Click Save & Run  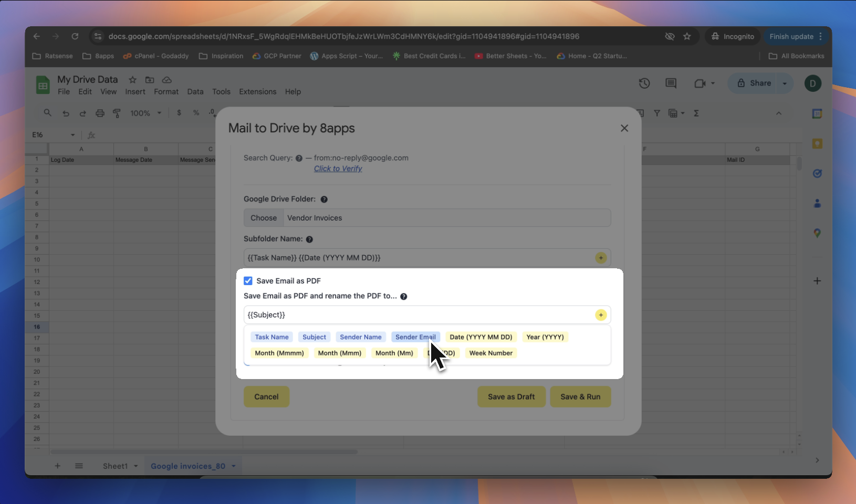pos(580,397)
